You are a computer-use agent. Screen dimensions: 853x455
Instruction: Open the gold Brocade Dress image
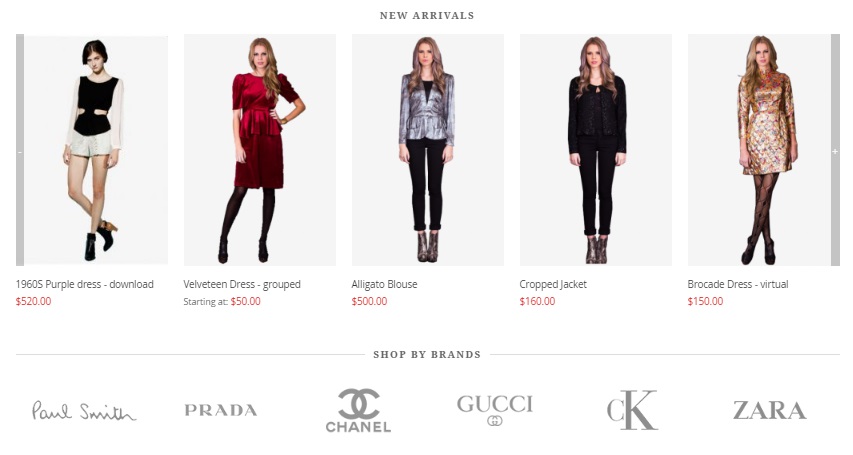(759, 150)
